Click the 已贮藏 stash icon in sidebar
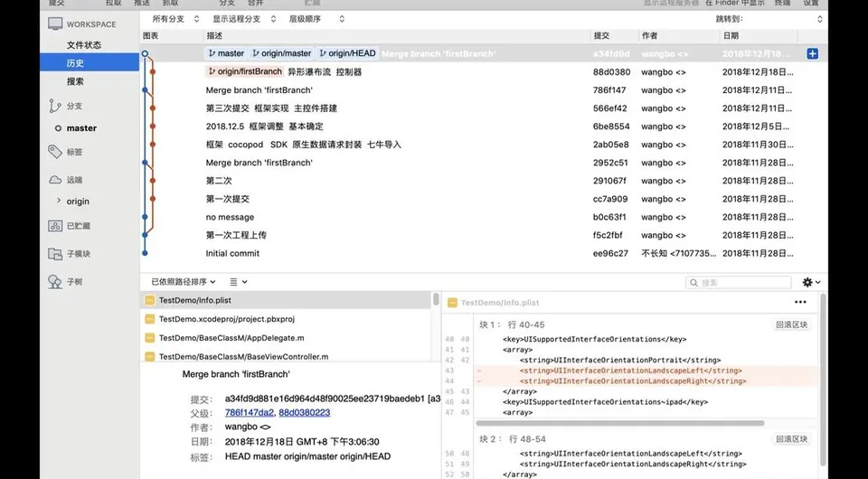 (55, 226)
